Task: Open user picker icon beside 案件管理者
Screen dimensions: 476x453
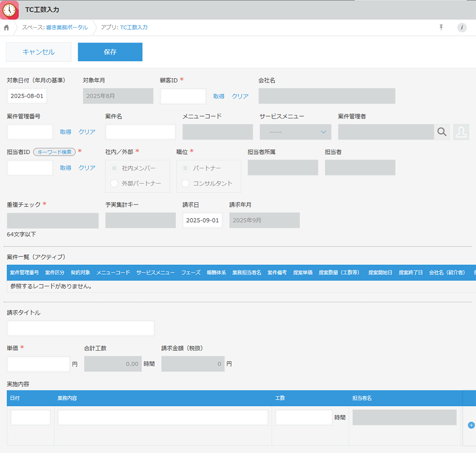Action: 461,132
